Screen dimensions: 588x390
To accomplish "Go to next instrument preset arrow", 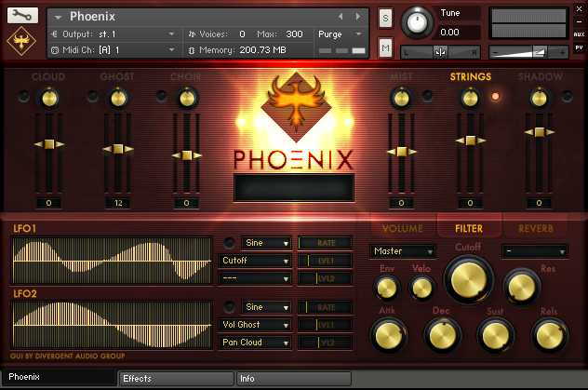I will click(x=358, y=17).
